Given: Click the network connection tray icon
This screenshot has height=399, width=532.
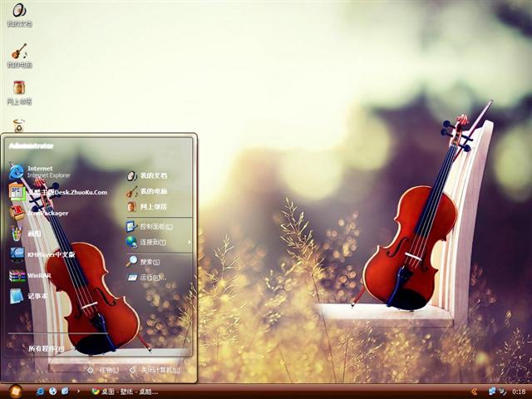Looking at the screenshot, I should pyautogui.click(x=492, y=392).
